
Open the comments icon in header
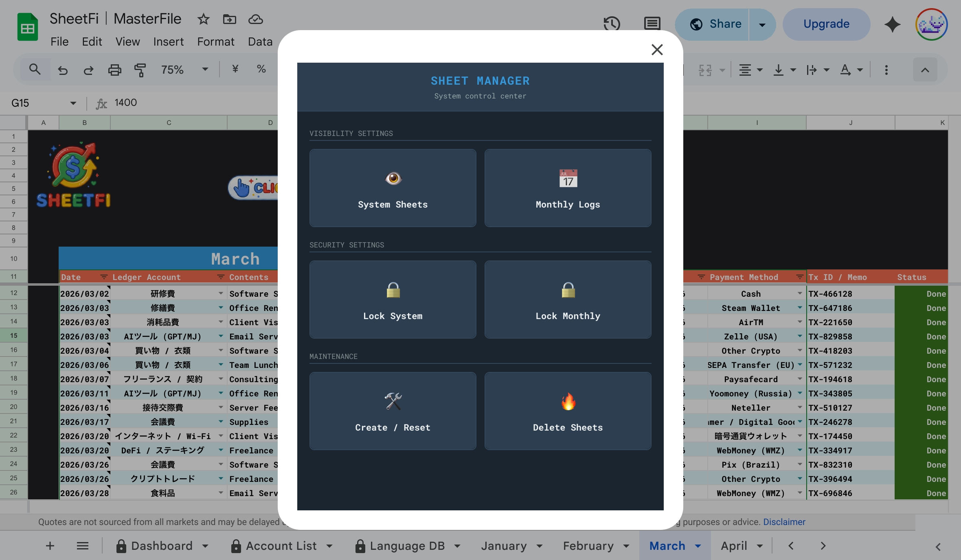tap(652, 24)
